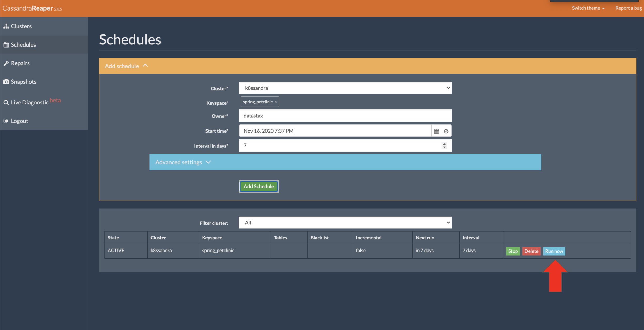Click the Interval in days field

click(x=345, y=146)
